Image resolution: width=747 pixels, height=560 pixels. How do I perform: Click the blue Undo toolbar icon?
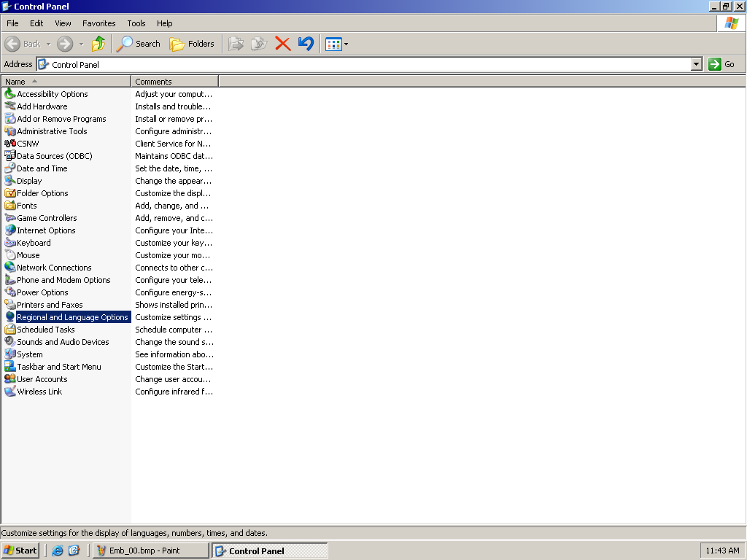coord(306,44)
